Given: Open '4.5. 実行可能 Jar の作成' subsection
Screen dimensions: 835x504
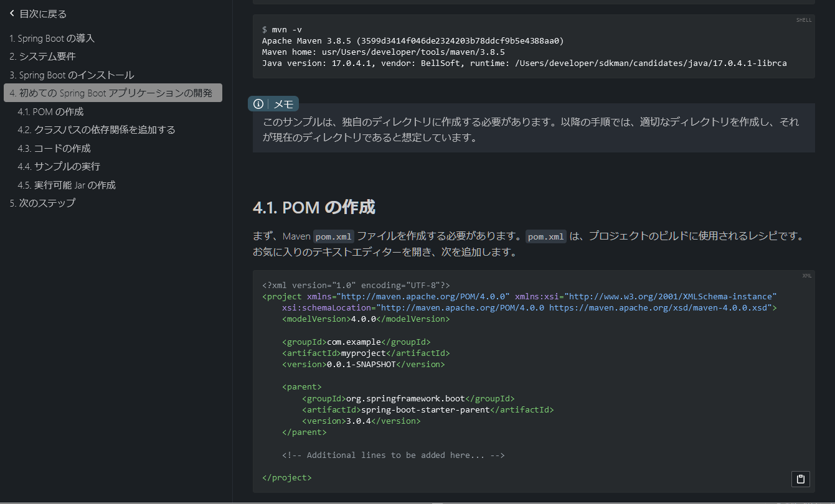Looking at the screenshot, I should 67,185.
